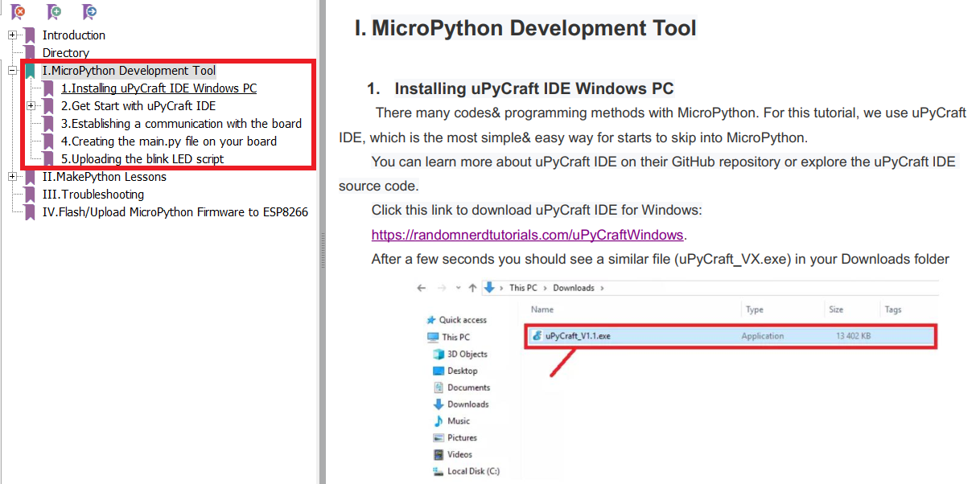Open IV.Flash/Upload MicroPython Firmware to ESP8266 bookmark
The image size is (980, 484).
click(x=175, y=212)
